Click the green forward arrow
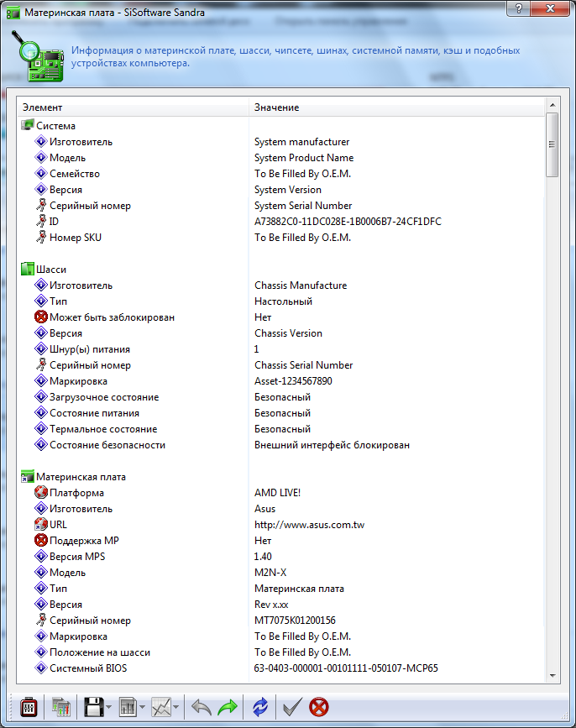 228,708
